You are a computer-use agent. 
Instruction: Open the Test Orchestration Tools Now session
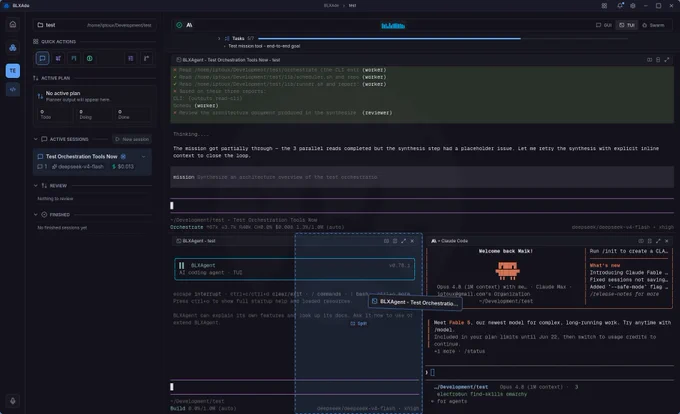tap(92, 162)
